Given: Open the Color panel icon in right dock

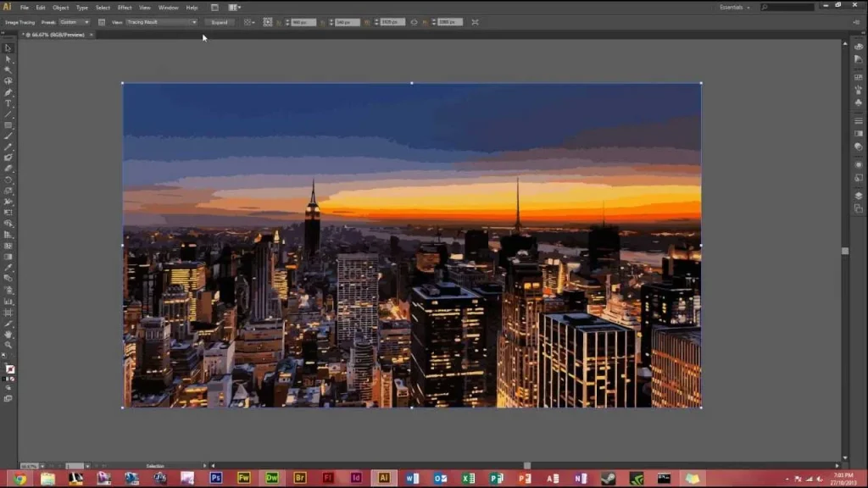Looking at the screenshot, I should pyautogui.click(x=858, y=47).
